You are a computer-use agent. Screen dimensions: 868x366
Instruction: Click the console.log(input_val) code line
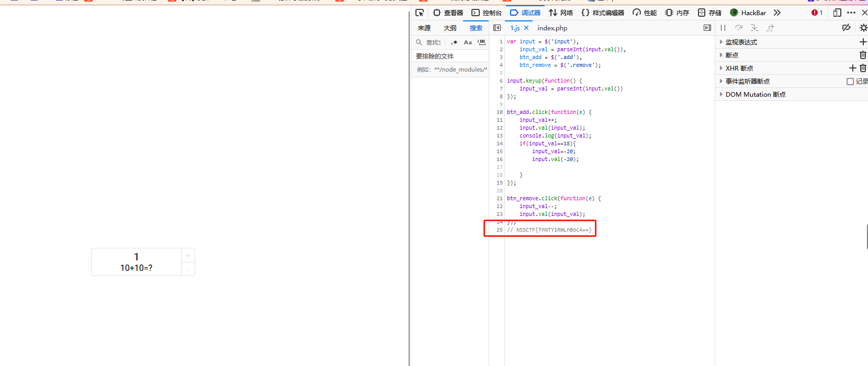click(555, 135)
